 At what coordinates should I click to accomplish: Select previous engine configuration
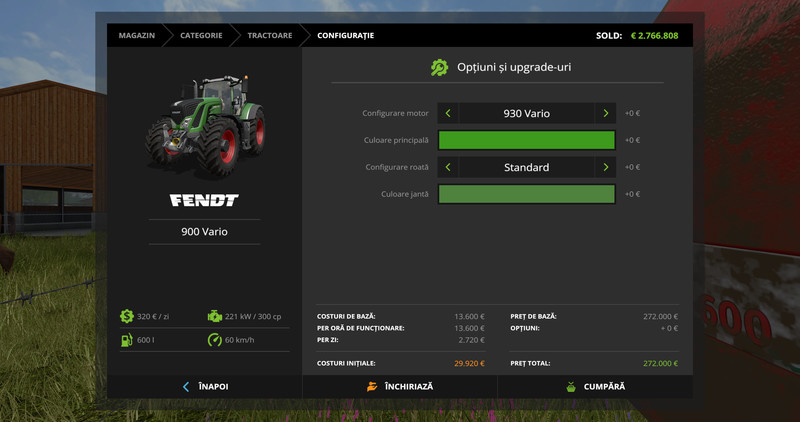[x=448, y=114]
